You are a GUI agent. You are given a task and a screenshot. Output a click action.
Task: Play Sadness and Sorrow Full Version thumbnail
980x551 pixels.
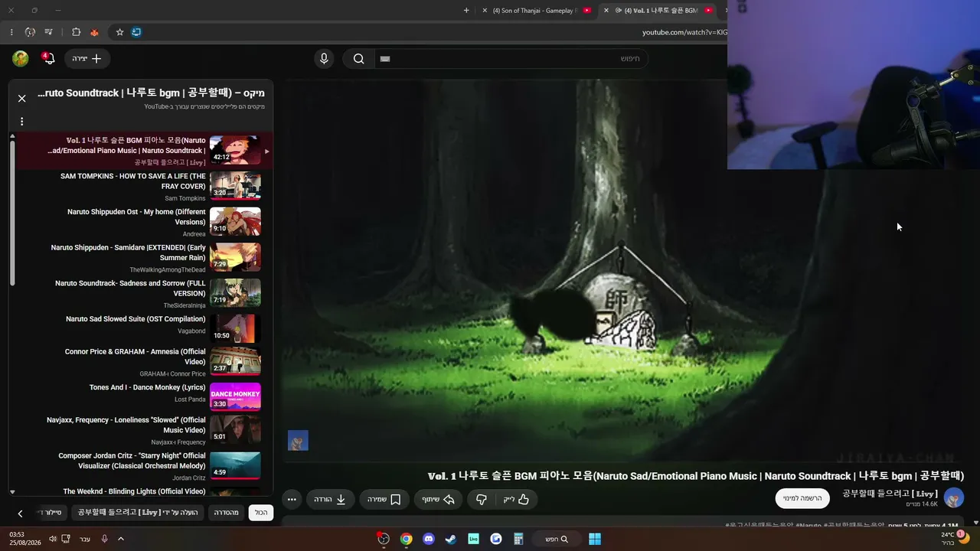tap(235, 293)
